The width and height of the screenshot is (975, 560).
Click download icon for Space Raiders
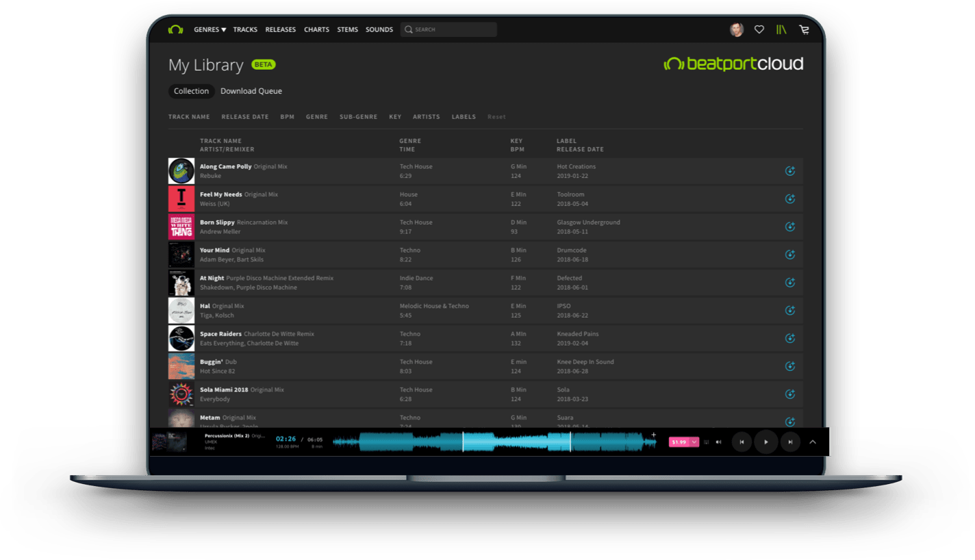click(789, 338)
